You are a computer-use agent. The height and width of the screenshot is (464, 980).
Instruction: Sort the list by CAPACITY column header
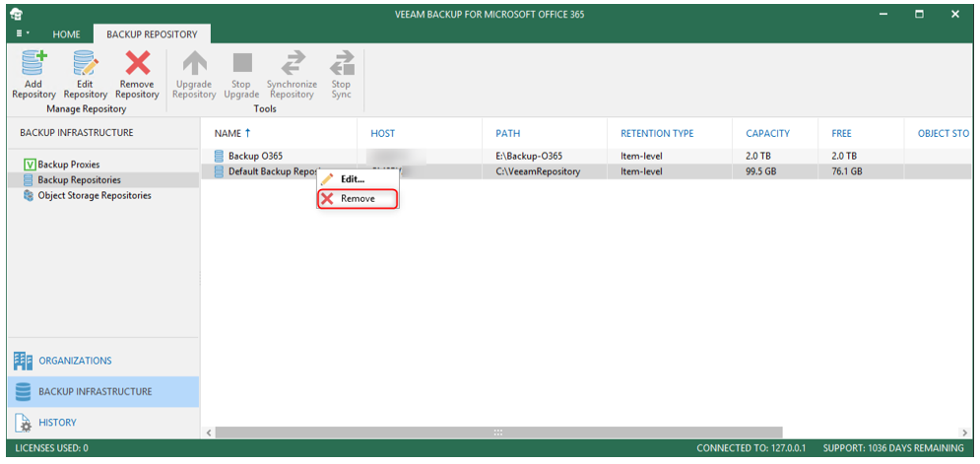coord(768,134)
